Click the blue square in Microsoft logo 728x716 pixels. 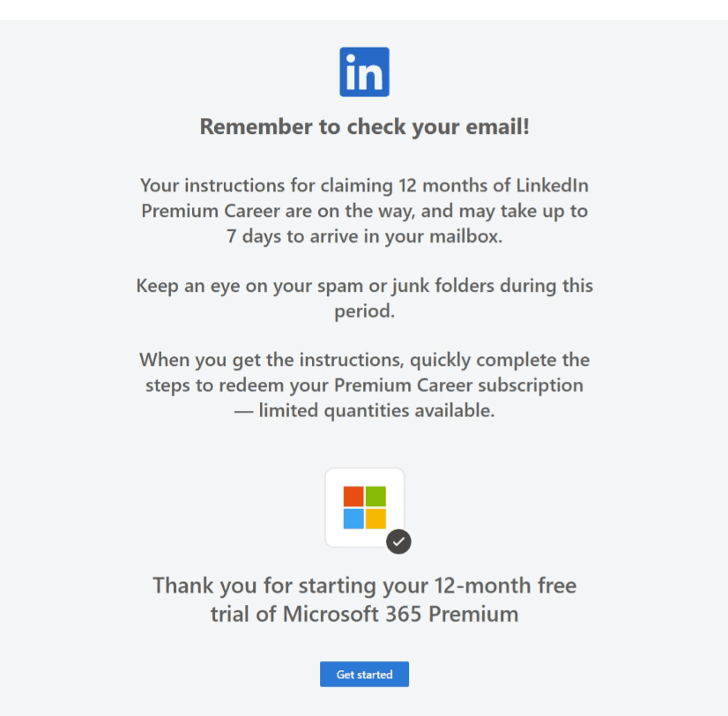point(353,518)
